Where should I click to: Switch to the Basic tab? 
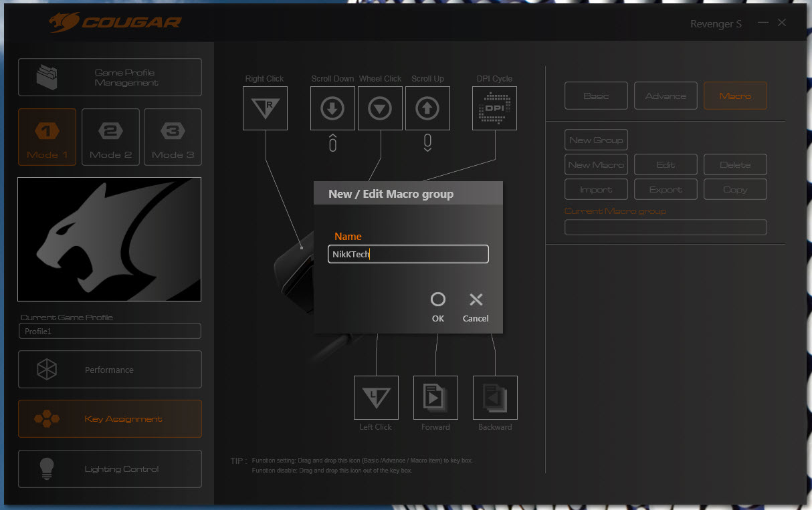point(596,96)
